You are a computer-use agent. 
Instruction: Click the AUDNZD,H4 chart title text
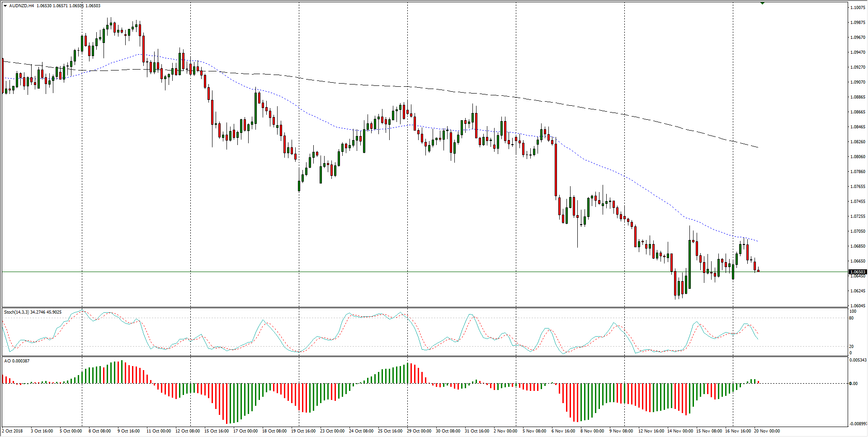click(22, 6)
